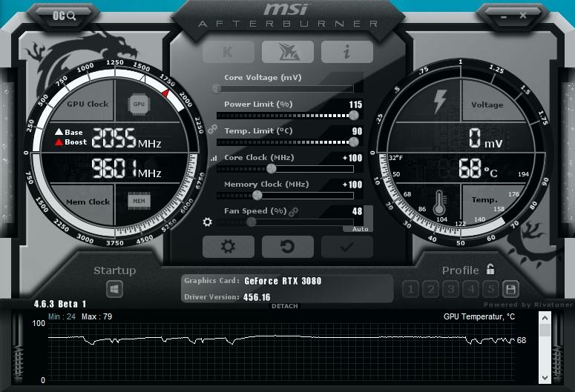Click the Kombustor K button

[228, 52]
